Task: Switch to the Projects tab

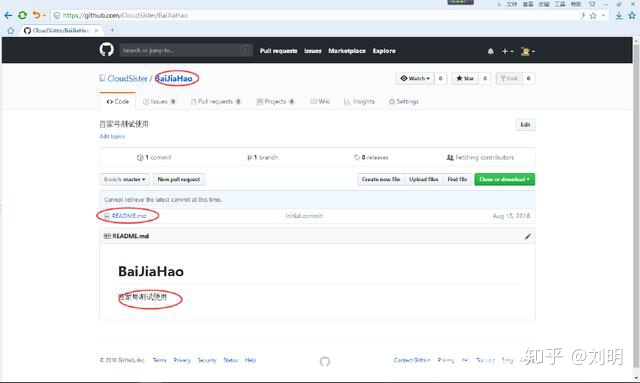Action: click(275, 102)
